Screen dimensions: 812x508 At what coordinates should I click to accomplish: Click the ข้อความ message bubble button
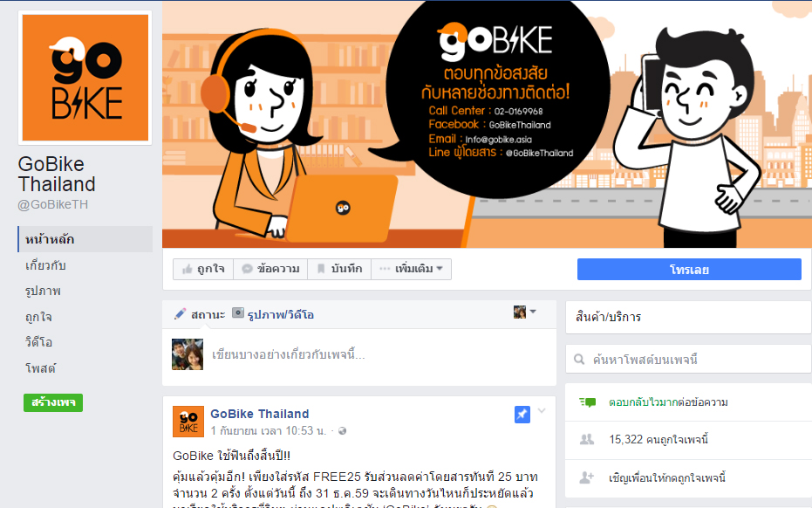coord(270,269)
